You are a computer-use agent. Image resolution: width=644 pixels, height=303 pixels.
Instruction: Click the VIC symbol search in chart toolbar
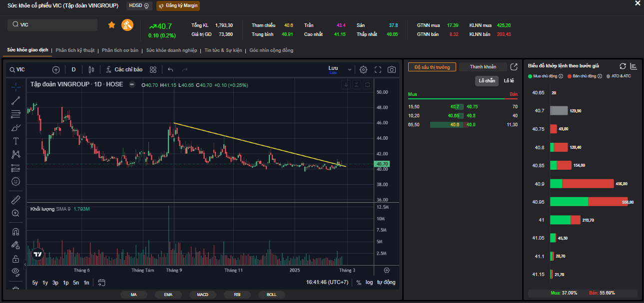16,70
